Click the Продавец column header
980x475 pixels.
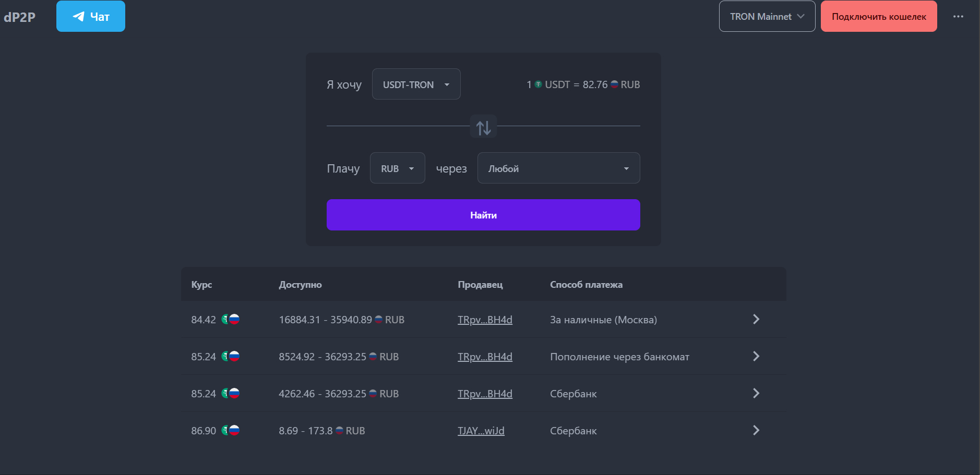(480, 285)
